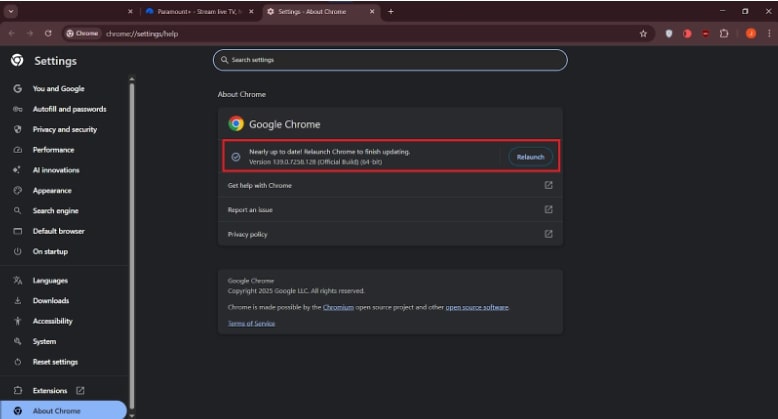The width and height of the screenshot is (778, 419).
Task: Switch to Settings - About Chrome tab
Action: 320,11
